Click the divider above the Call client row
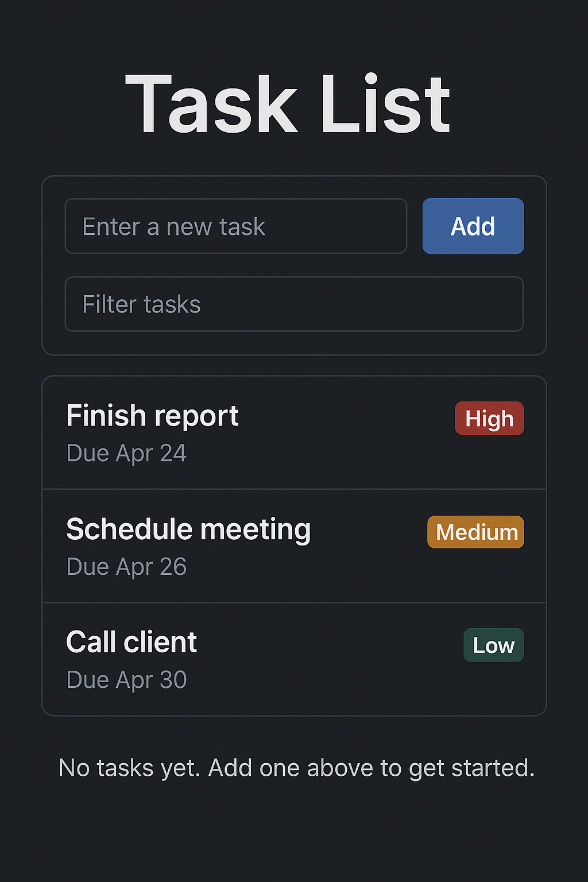588x882 pixels. (294, 602)
